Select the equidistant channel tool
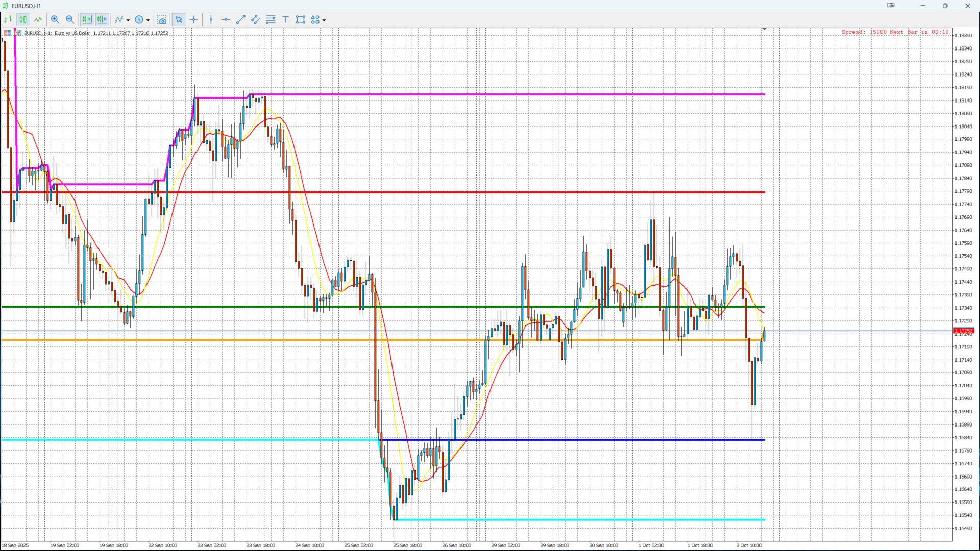The height and width of the screenshot is (551, 980). tap(256, 20)
